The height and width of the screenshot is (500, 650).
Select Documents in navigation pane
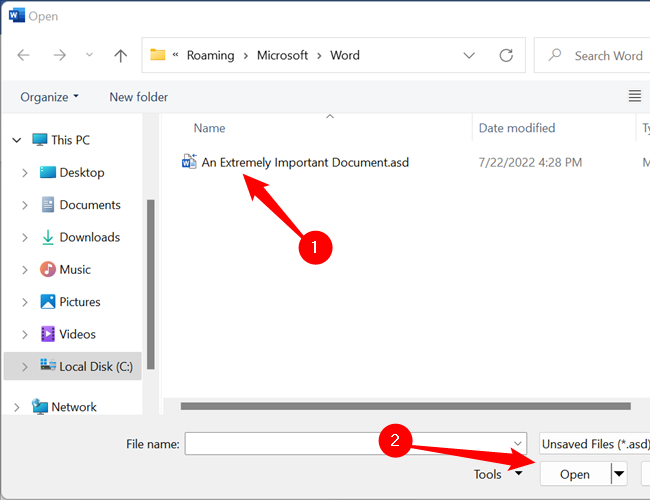(90, 205)
